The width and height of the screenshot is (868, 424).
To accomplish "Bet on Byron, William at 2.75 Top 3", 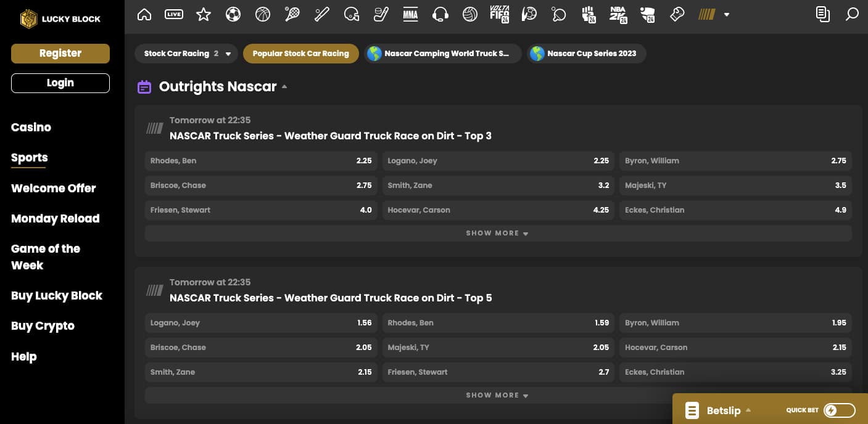I will tap(735, 161).
